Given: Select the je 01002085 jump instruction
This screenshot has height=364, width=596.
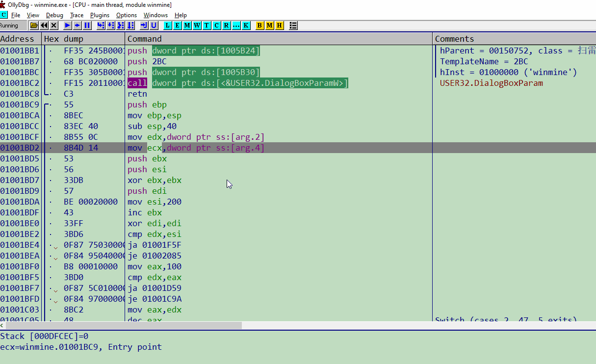Looking at the screenshot, I should point(155,256).
